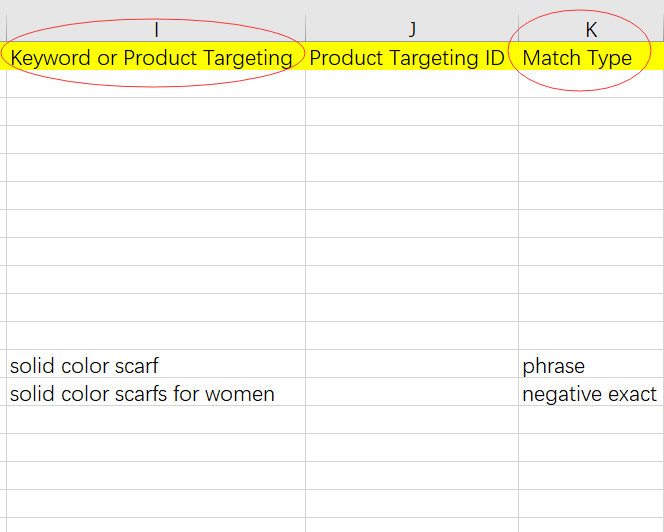The height and width of the screenshot is (532, 664).
Task: Click 'Match Type' header cell
Action: click(x=578, y=58)
